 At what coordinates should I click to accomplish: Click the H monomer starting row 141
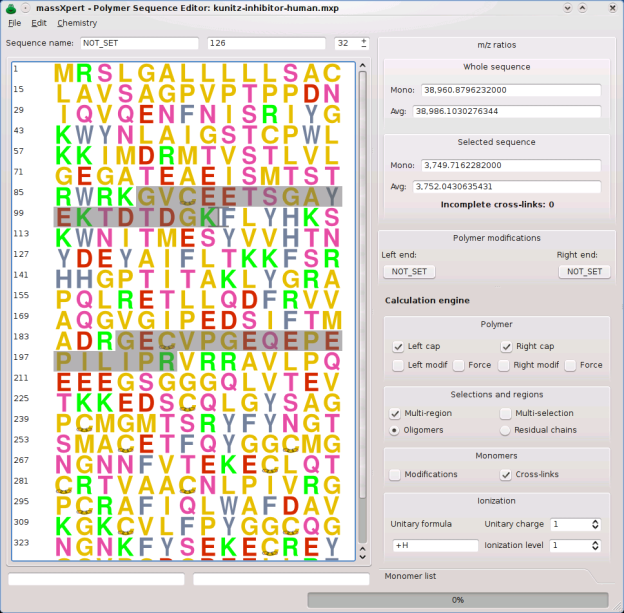click(65, 279)
